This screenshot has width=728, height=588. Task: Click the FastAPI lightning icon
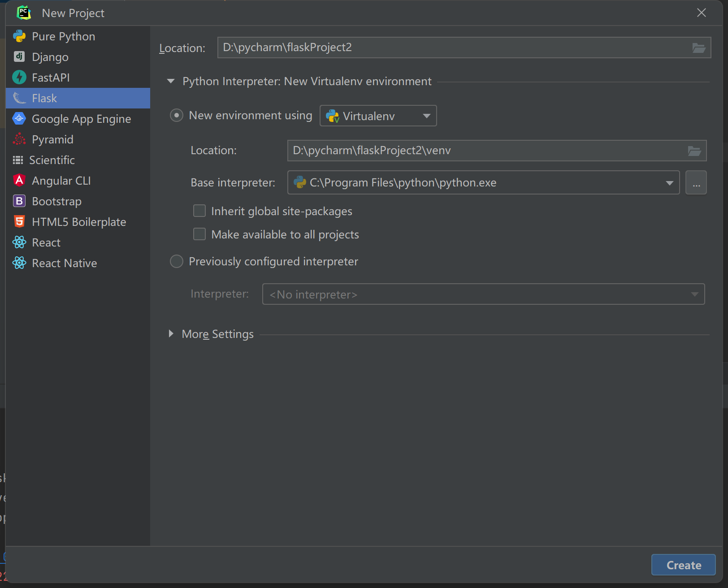tap(19, 77)
